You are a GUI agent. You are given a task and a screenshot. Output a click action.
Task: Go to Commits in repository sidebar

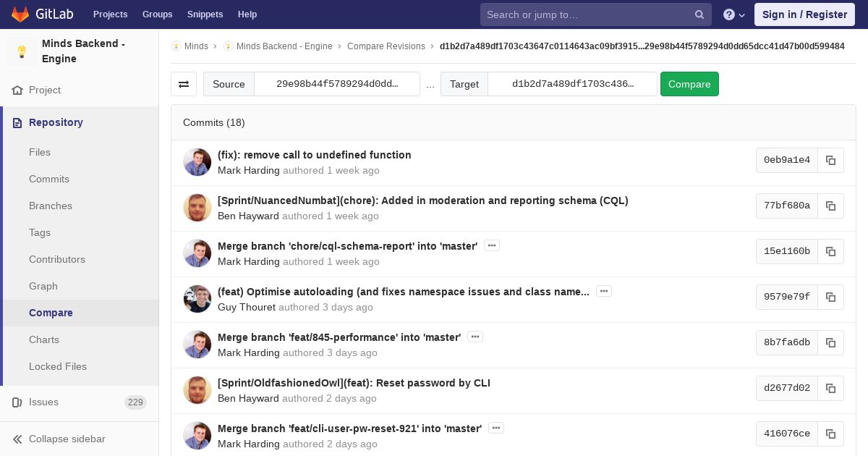[49, 180]
